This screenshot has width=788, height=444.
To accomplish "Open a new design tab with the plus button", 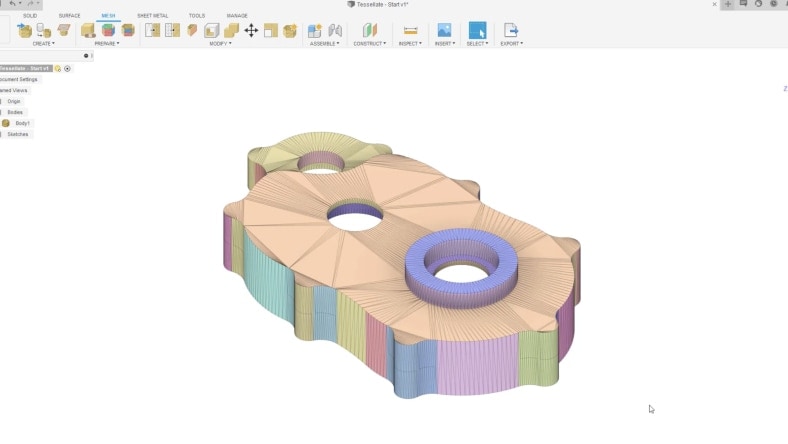I will click(x=728, y=4).
